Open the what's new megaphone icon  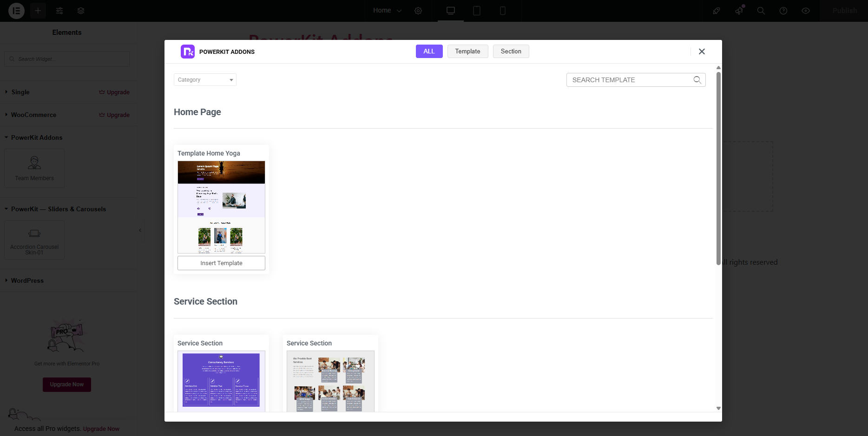click(x=739, y=11)
